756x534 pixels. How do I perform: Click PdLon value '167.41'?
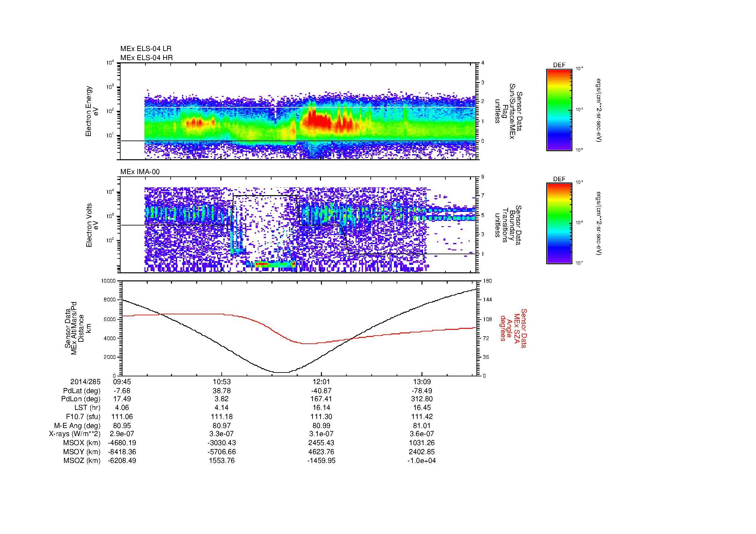pyautogui.click(x=321, y=399)
